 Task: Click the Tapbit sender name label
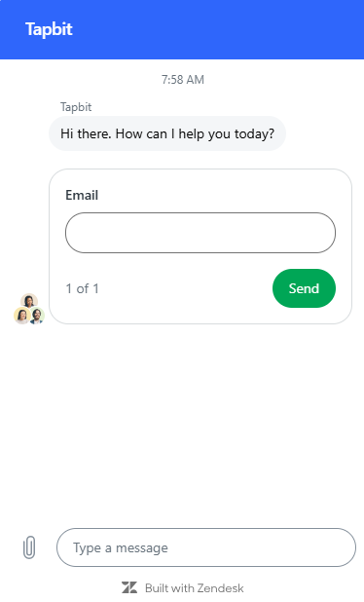(76, 107)
